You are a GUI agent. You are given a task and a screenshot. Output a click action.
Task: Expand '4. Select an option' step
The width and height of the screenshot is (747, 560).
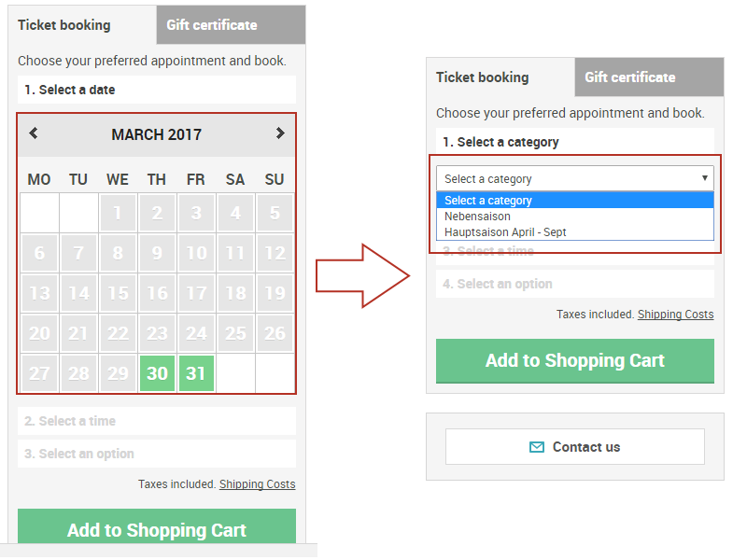tap(574, 284)
